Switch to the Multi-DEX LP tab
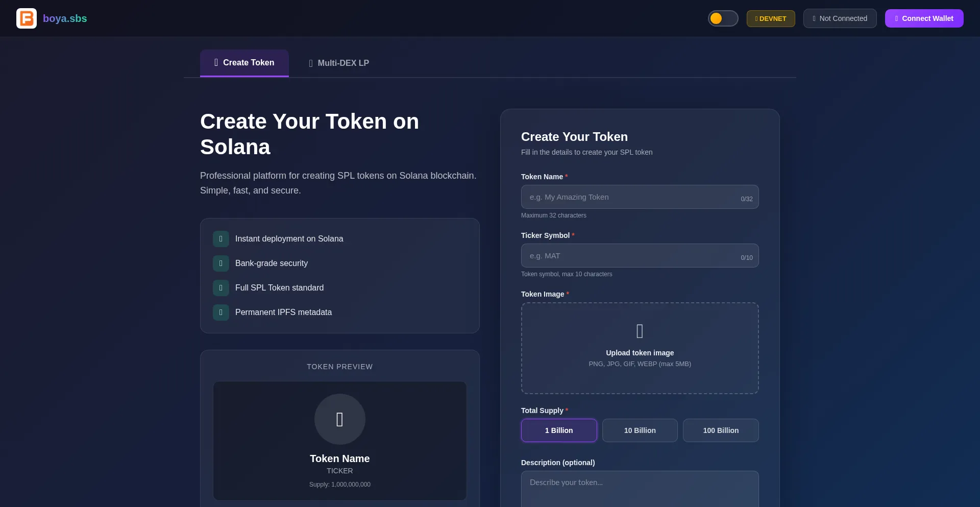The width and height of the screenshot is (980, 507). pyautogui.click(x=339, y=63)
